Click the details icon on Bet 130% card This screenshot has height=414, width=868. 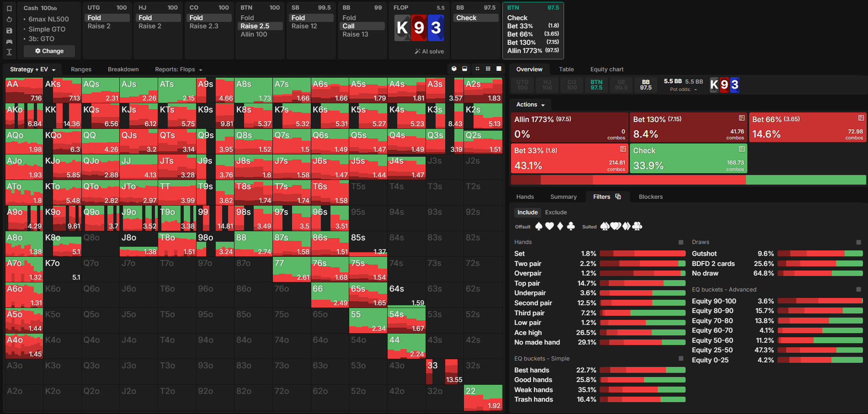(742, 118)
